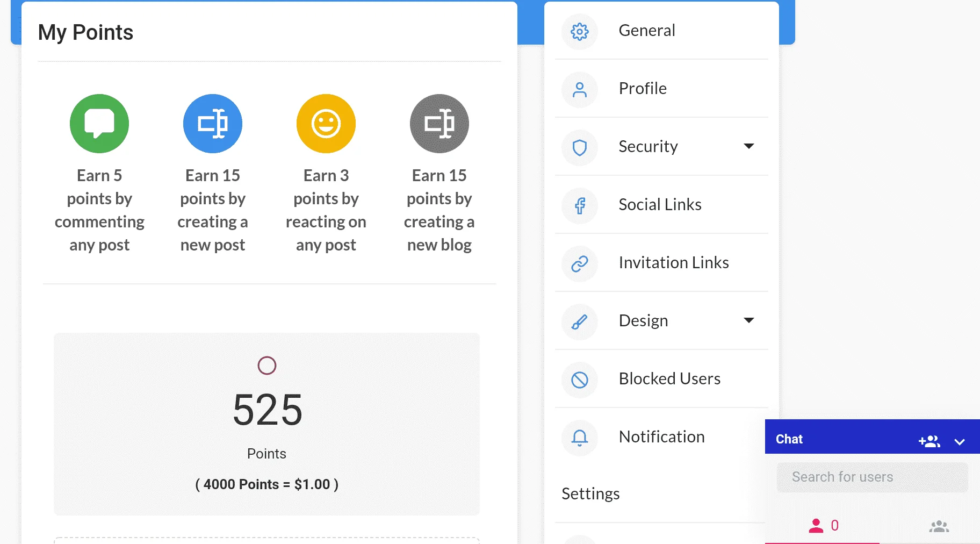The image size is (980, 544).
Task: Click Earn 15 points creating new blog text
Action: point(439,210)
